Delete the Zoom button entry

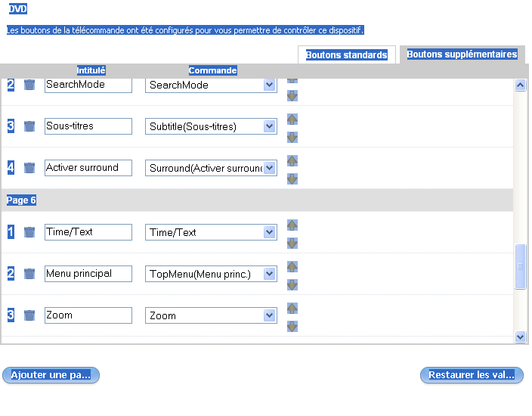click(29, 315)
